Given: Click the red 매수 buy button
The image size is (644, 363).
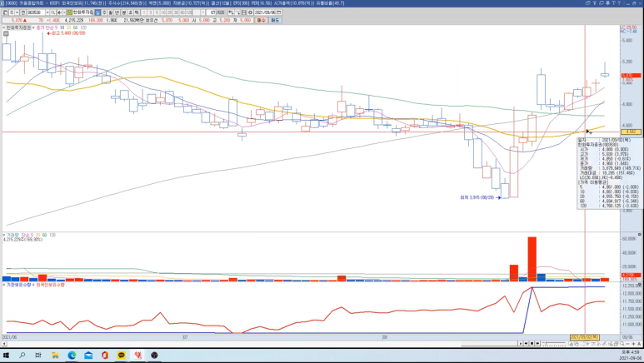Looking at the screenshot, I should tap(262, 20).
